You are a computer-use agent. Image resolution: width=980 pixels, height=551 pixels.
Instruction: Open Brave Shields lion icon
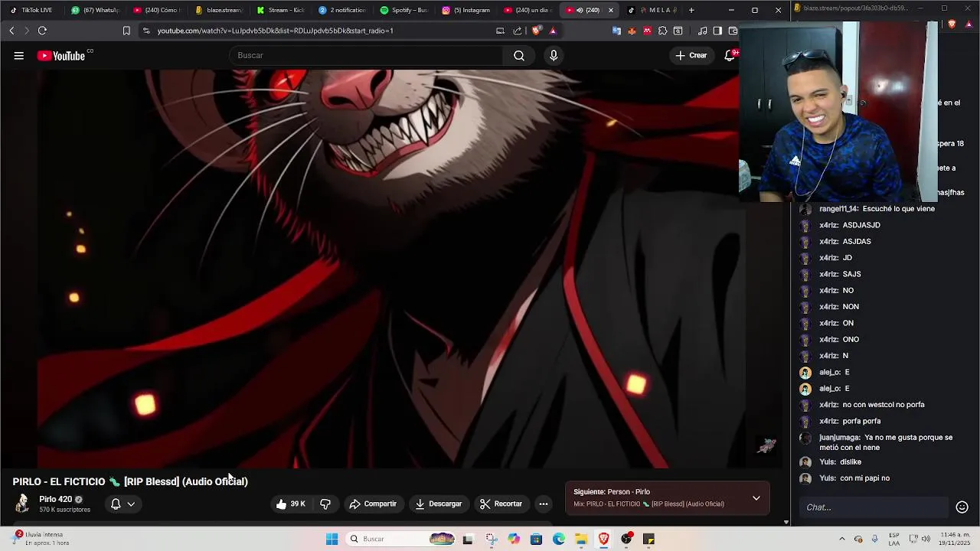pyautogui.click(x=536, y=31)
